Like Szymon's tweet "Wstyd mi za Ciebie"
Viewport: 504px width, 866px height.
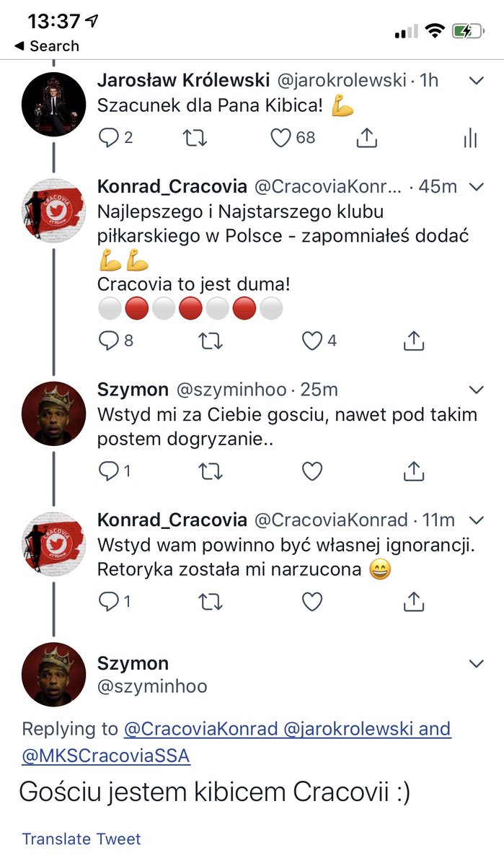point(311,471)
